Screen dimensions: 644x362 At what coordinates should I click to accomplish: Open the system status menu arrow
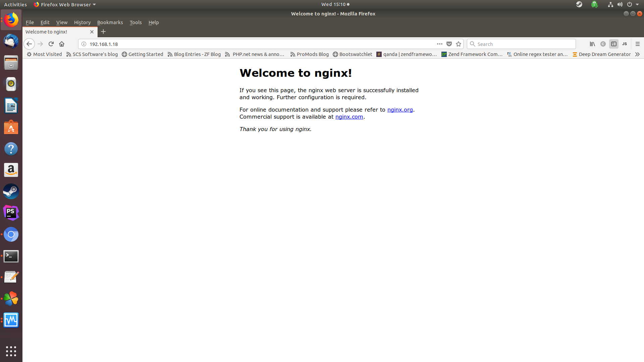click(x=637, y=4)
